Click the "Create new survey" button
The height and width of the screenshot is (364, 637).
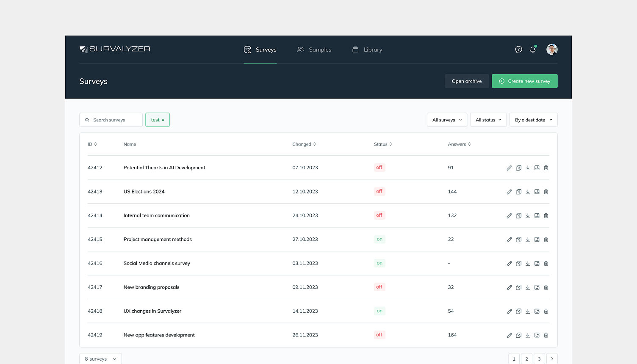point(525,81)
